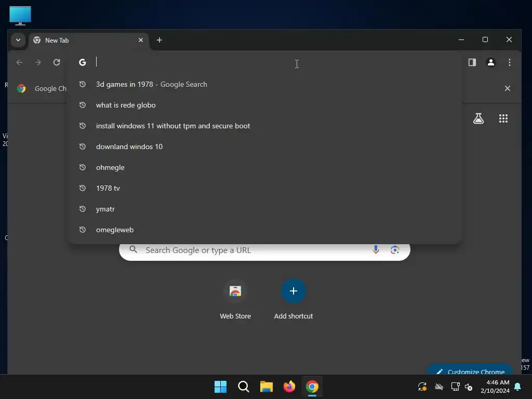Image resolution: width=532 pixels, height=399 pixels.
Task: Select suggestion '1978 tv'
Action: pyautogui.click(x=264, y=188)
